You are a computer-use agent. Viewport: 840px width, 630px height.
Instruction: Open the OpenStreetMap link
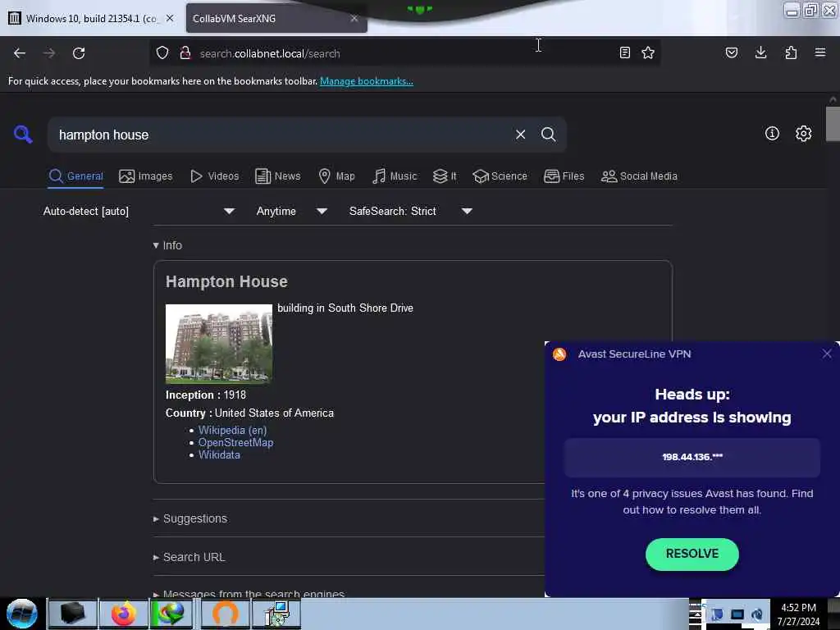click(x=235, y=442)
